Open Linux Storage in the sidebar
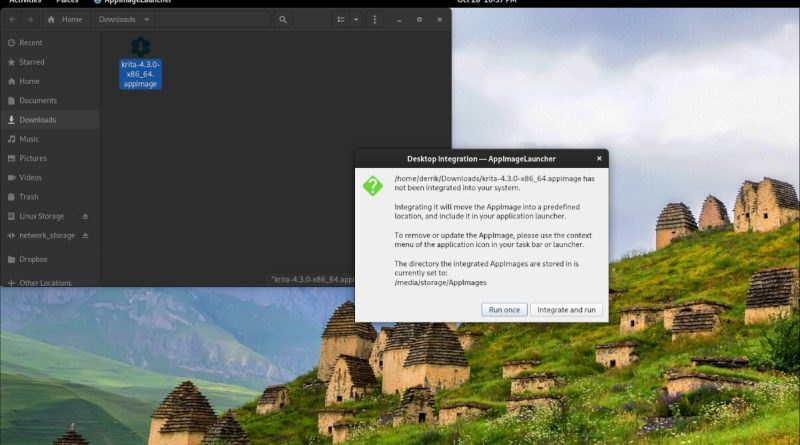800x445 pixels. click(x=41, y=216)
